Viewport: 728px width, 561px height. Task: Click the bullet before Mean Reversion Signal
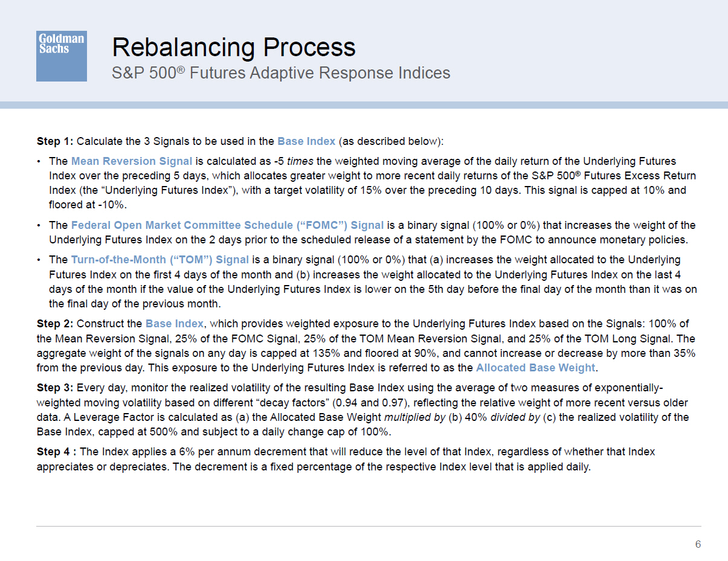coord(39,161)
